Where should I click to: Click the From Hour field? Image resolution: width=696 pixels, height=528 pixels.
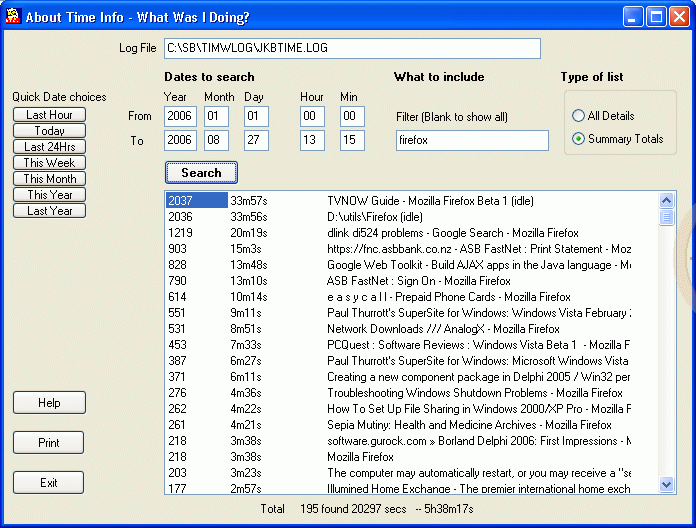pos(312,116)
